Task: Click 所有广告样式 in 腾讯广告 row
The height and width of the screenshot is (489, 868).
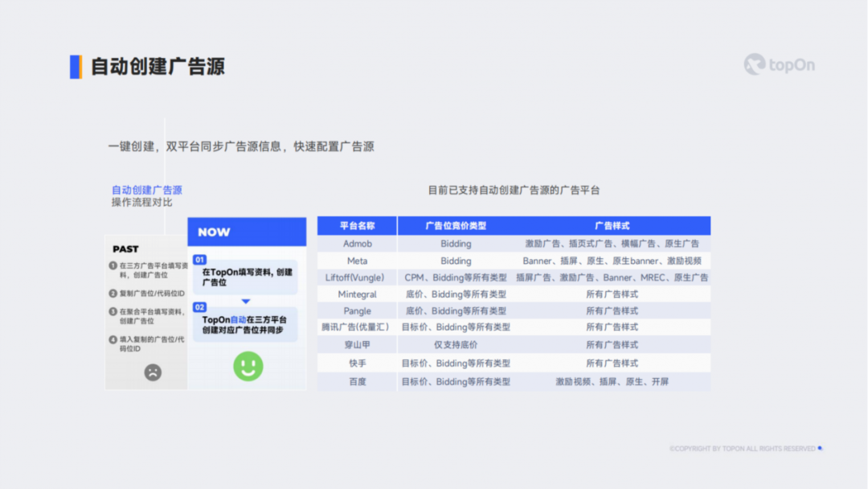Action: point(612,327)
